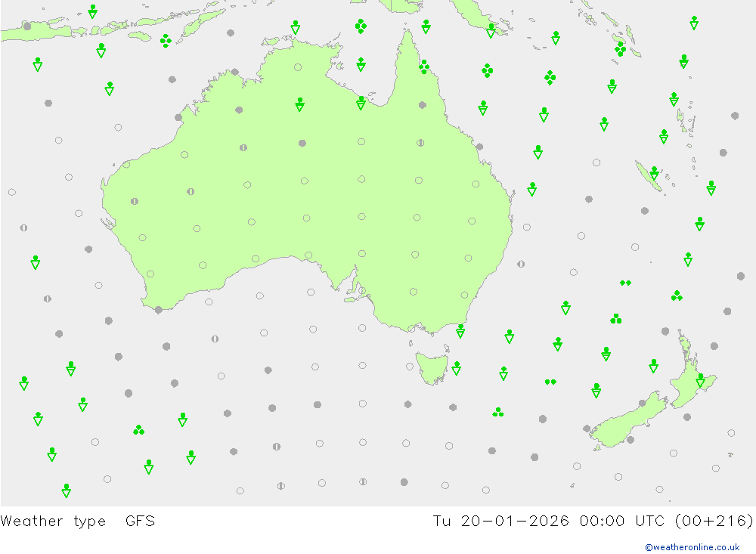This screenshot has height=554, width=756.
Task: Click the shower symbol on New Zealand's North Island
Action: pyautogui.click(x=701, y=380)
